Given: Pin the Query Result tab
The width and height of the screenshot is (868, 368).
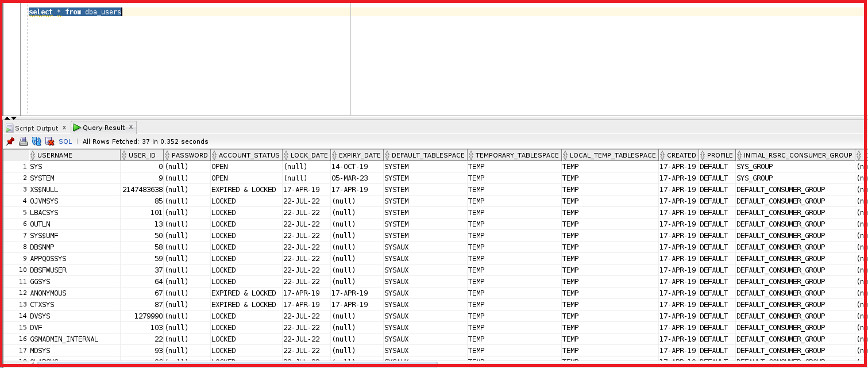Looking at the screenshot, I should (x=10, y=141).
